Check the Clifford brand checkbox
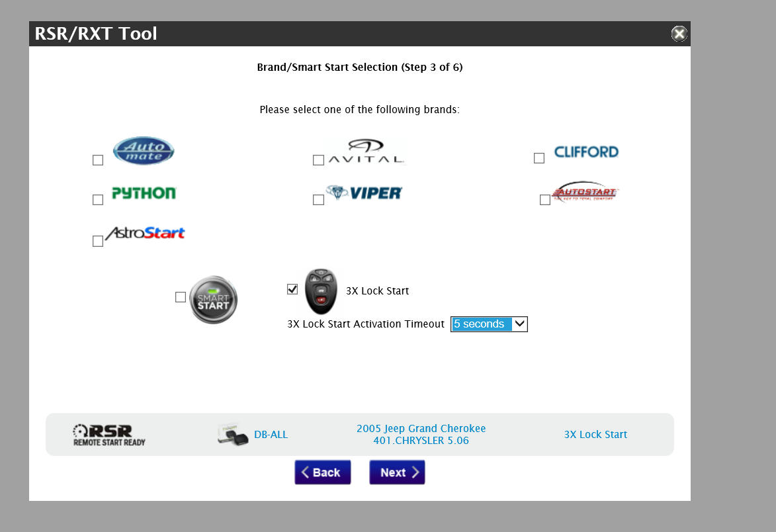 (539, 158)
